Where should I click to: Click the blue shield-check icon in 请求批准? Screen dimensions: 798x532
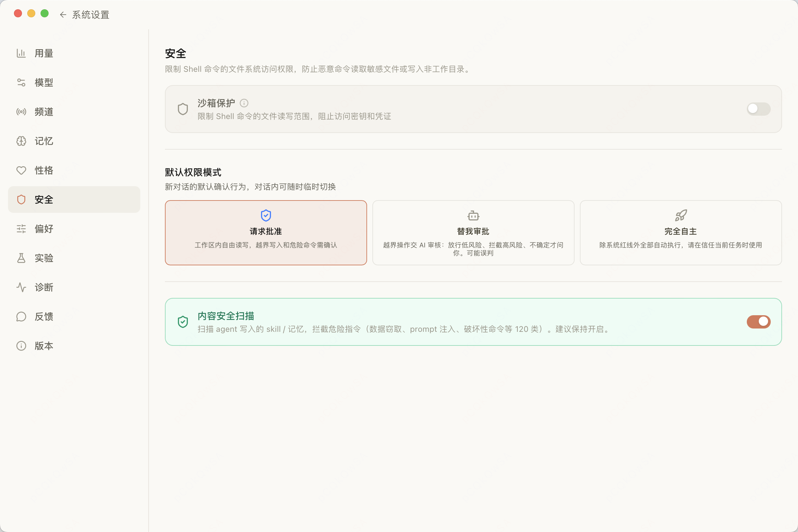pyautogui.click(x=266, y=215)
